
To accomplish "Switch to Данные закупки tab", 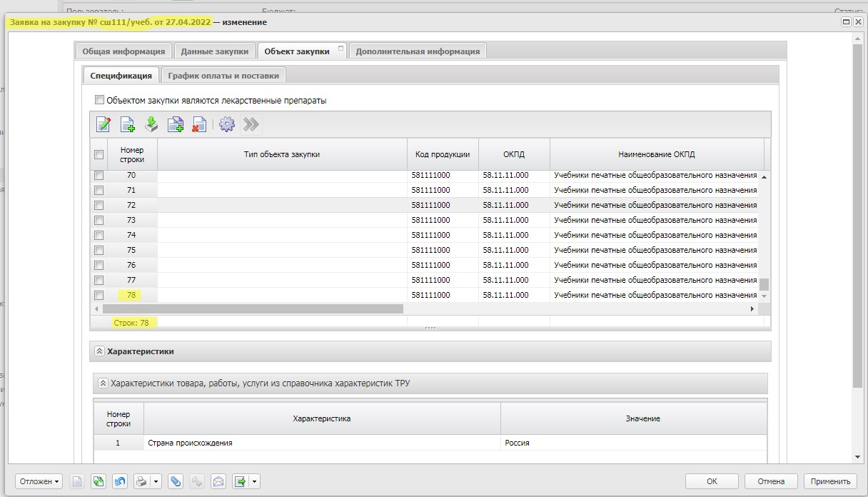I will [214, 51].
